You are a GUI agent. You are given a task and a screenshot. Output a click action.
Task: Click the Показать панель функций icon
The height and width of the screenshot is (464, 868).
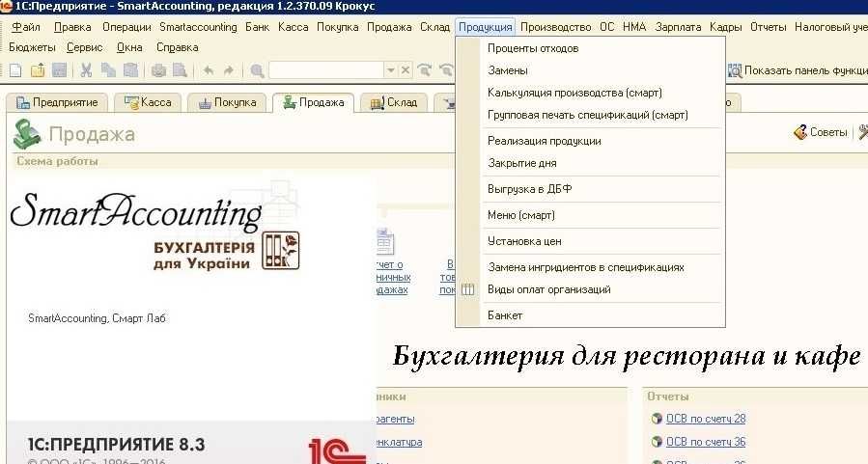[x=735, y=70]
